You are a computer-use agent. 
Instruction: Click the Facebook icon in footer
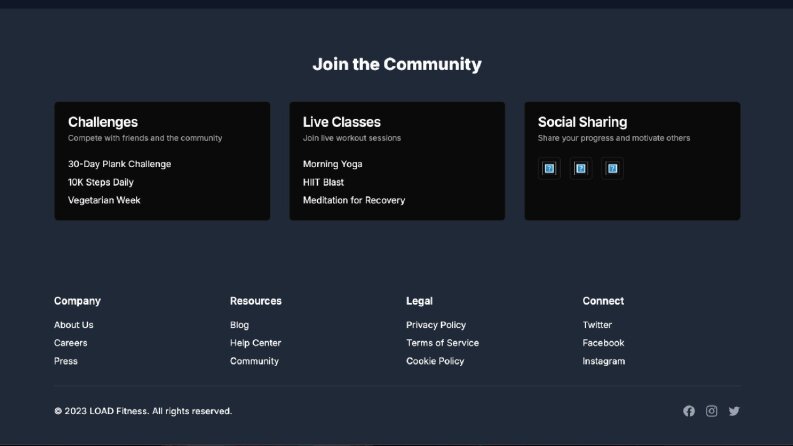point(689,411)
